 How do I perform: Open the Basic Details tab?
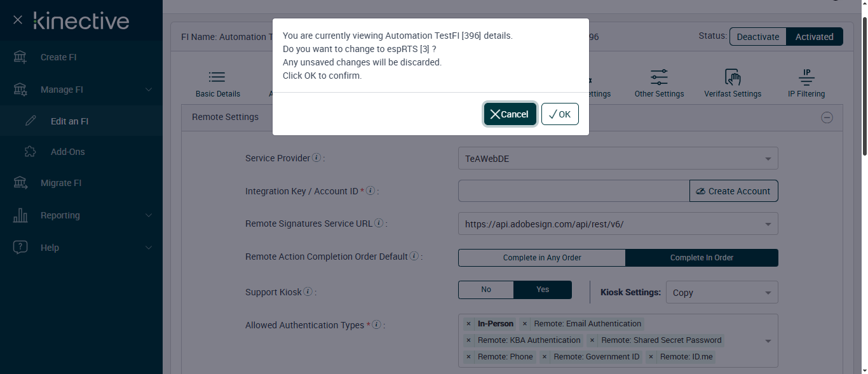click(x=217, y=84)
